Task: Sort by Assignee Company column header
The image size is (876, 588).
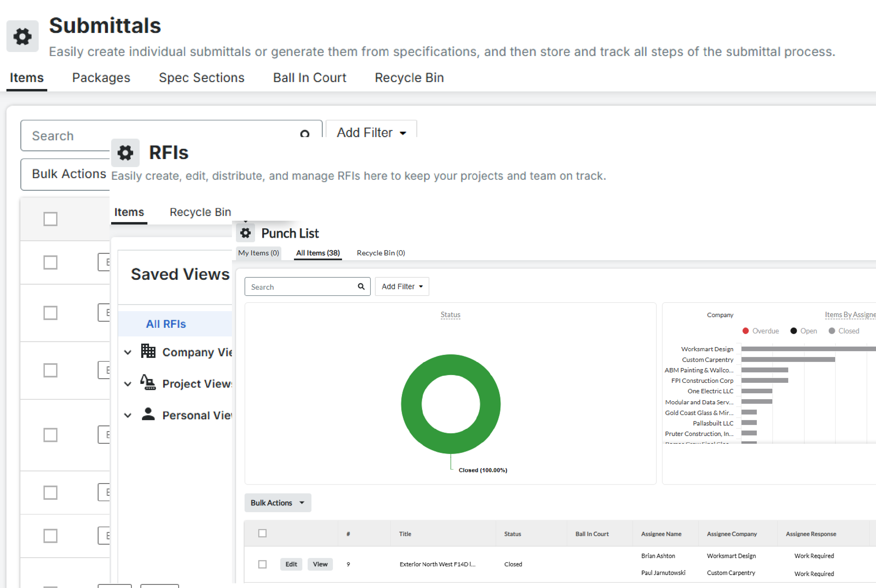Action: (x=732, y=534)
